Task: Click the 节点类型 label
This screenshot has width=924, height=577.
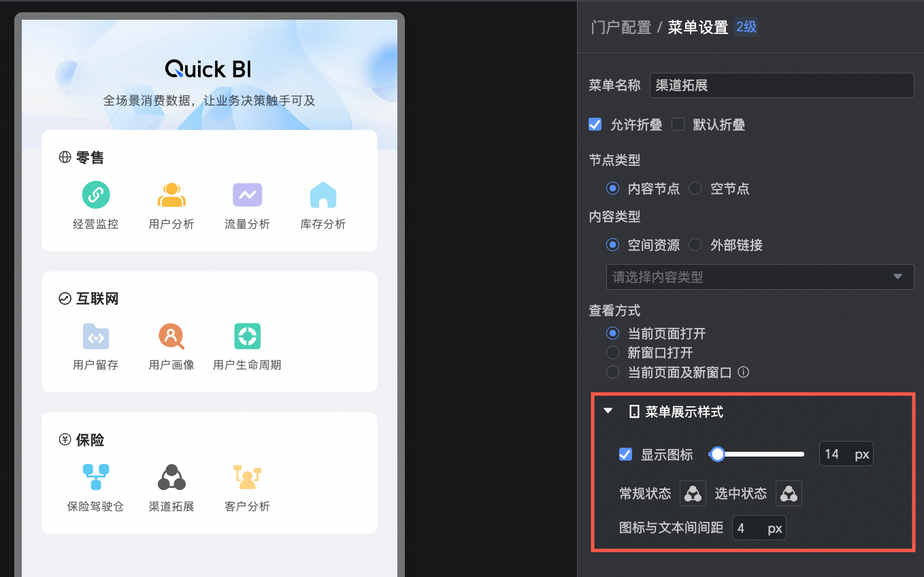Action: point(614,161)
